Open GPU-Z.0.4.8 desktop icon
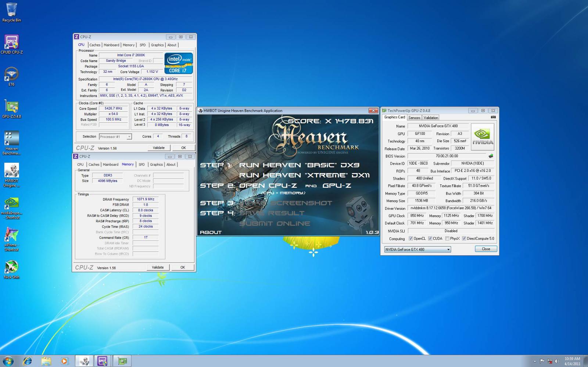This screenshot has height=367, width=588. coord(11,109)
